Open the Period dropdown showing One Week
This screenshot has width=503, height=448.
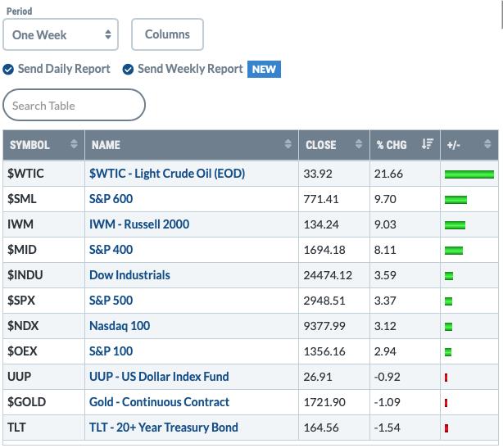coord(61,34)
